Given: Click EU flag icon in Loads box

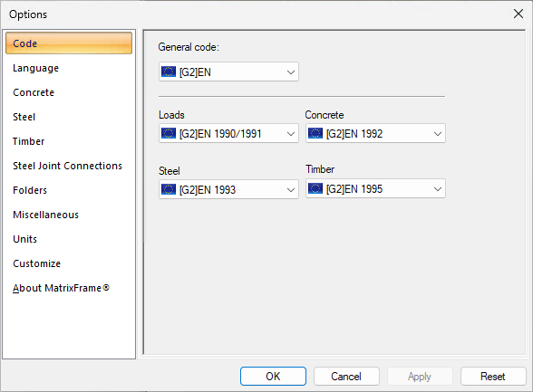Looking at the screenshot, I should [169, 133].
